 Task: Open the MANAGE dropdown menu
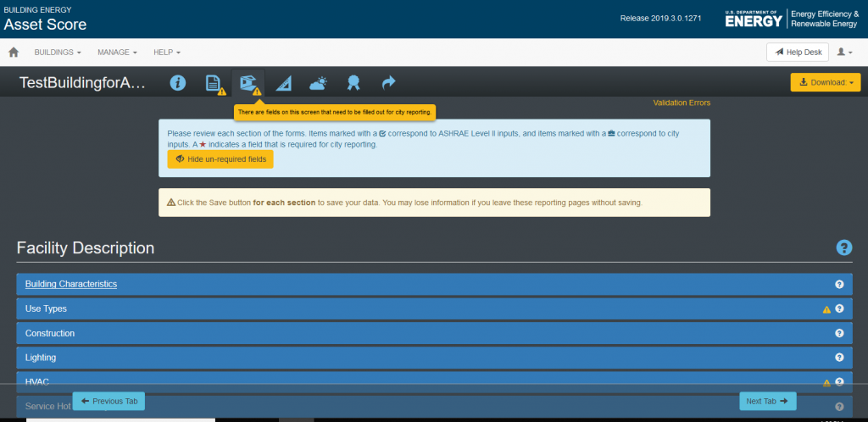click(117, 52)
